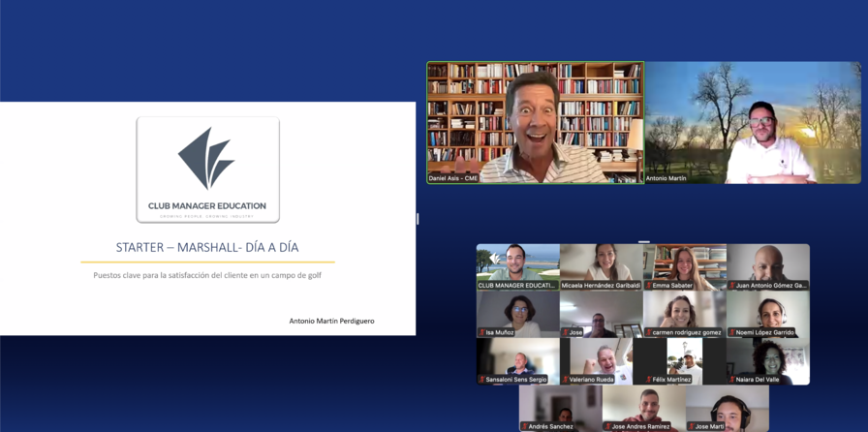Click the Club Manager Education logo on the slide
Viewport: 868px width, 432px height.
[207, 170]
